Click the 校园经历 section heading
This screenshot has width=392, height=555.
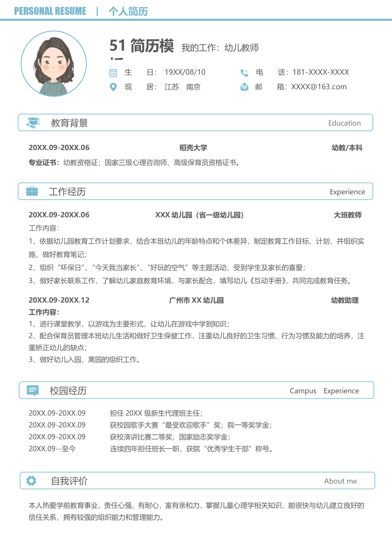[68, 391]
